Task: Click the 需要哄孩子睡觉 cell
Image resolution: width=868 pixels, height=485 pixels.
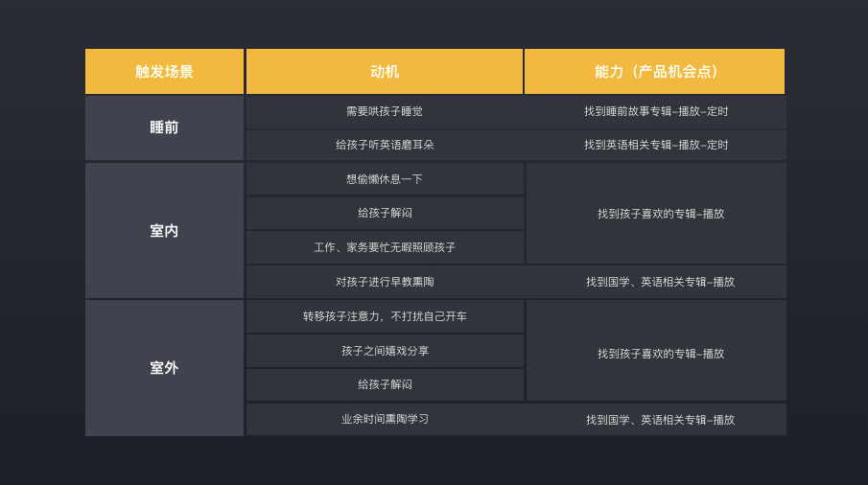Action: 385,111
